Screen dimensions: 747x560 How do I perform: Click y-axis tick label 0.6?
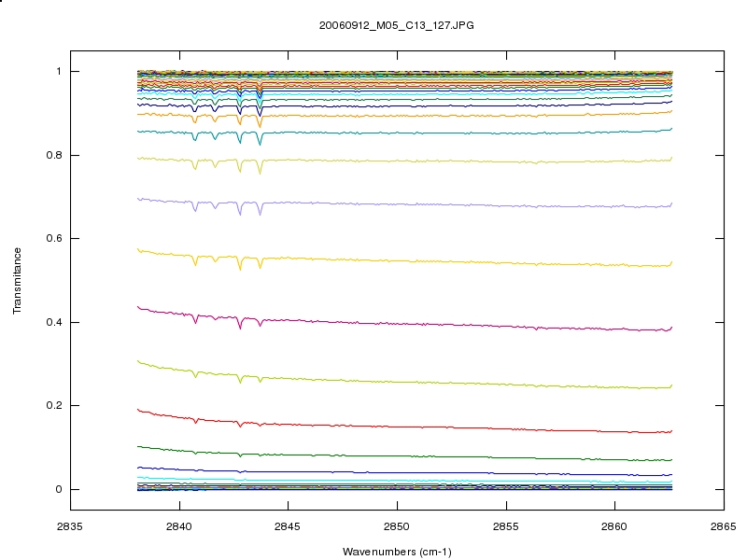(x=54, y=238)
